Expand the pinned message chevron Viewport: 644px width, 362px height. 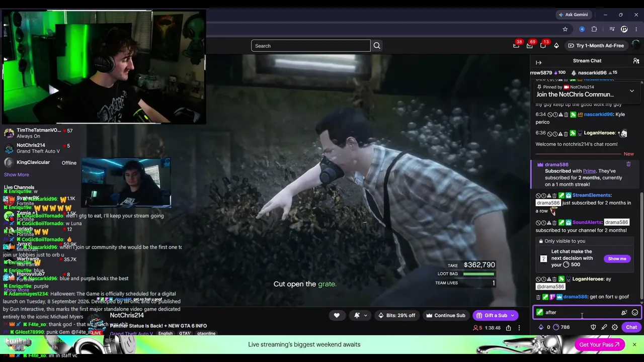[x=632, y=91]
